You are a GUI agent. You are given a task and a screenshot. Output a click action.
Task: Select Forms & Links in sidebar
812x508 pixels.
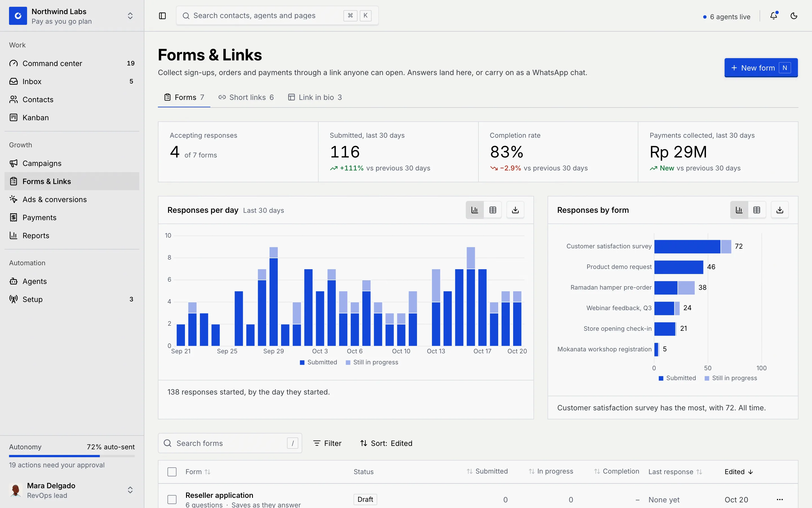pos(72,181)
